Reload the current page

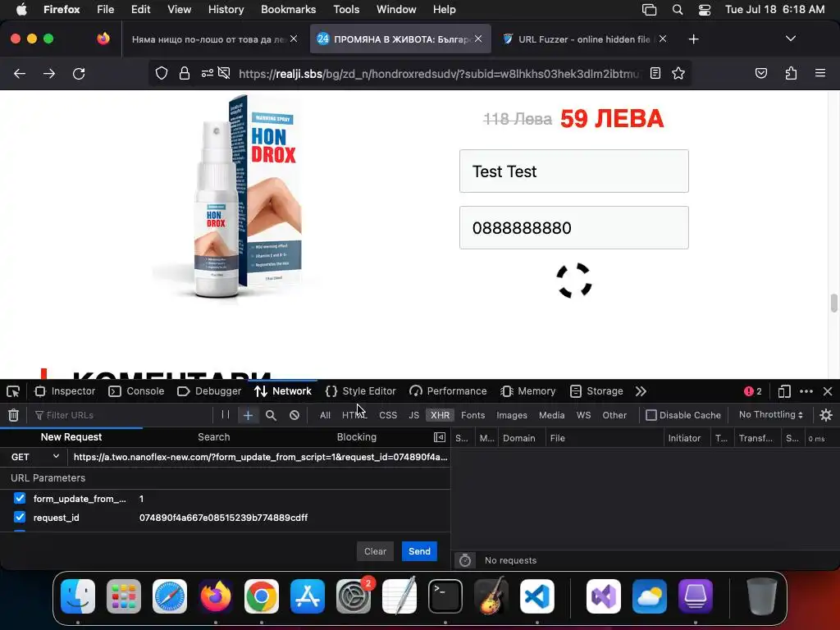[79, 73]
